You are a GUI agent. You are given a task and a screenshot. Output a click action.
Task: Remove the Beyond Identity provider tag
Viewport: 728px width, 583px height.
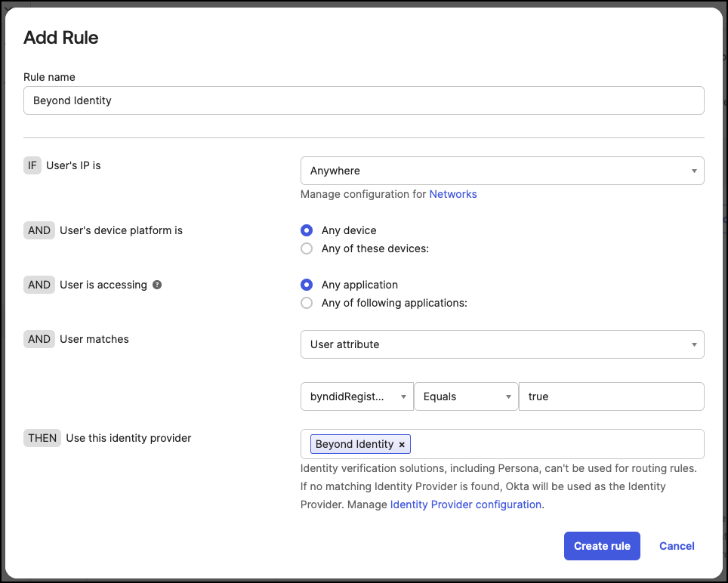(402, 445)
